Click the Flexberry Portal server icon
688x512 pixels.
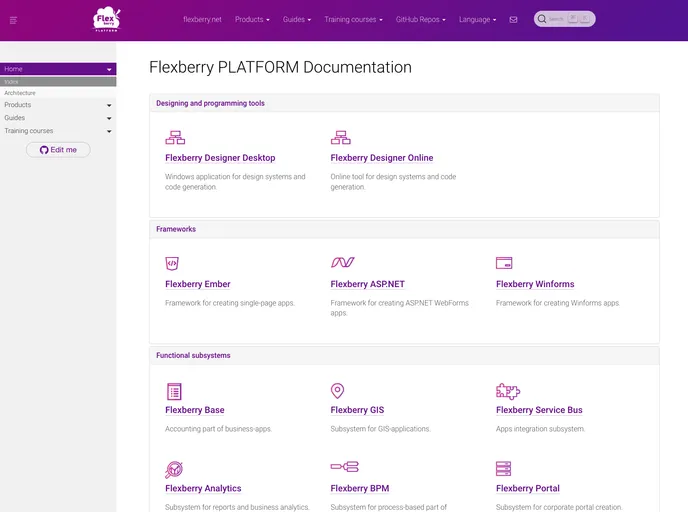click(x=504, y=469)
